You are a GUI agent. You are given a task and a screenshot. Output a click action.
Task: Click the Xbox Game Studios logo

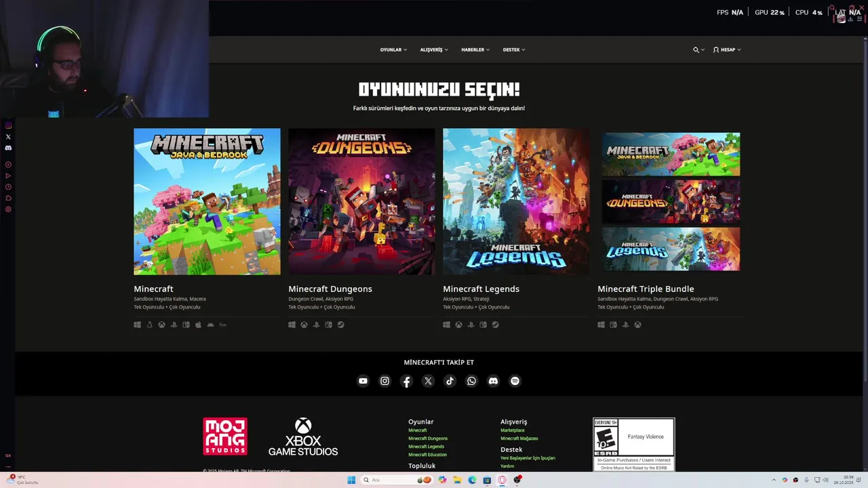click(x=303, y=436)
